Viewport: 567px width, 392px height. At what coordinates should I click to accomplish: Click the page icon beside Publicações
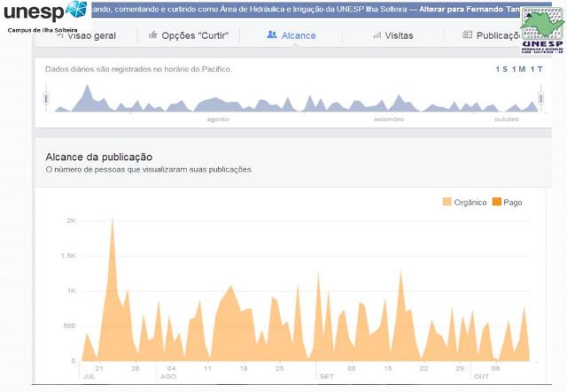tap(467, 35)
